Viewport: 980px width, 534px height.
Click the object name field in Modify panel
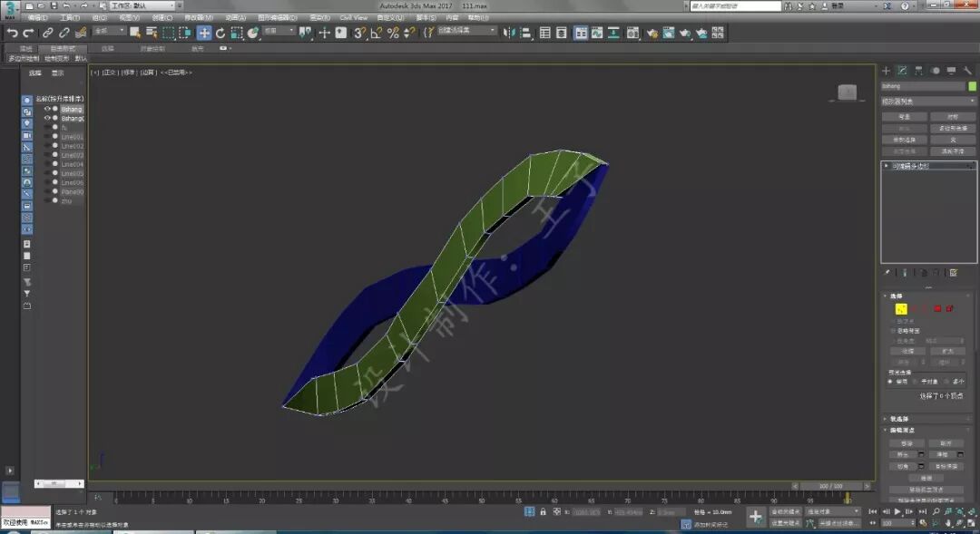923,86
